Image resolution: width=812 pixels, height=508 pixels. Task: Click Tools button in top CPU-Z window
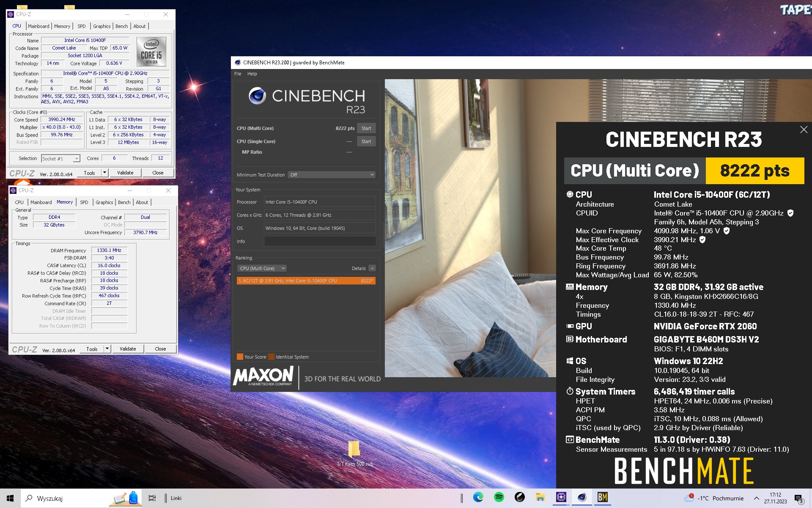(89, 173)
